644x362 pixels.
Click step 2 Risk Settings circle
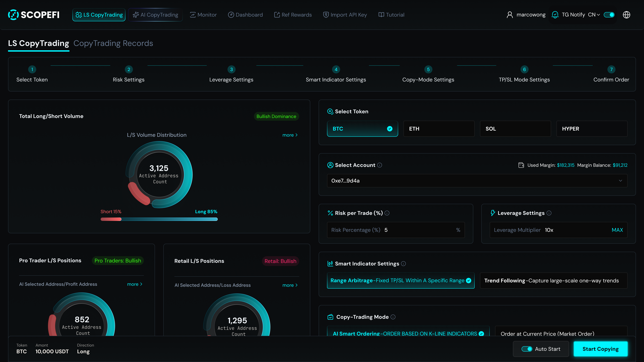click(129, 69)
